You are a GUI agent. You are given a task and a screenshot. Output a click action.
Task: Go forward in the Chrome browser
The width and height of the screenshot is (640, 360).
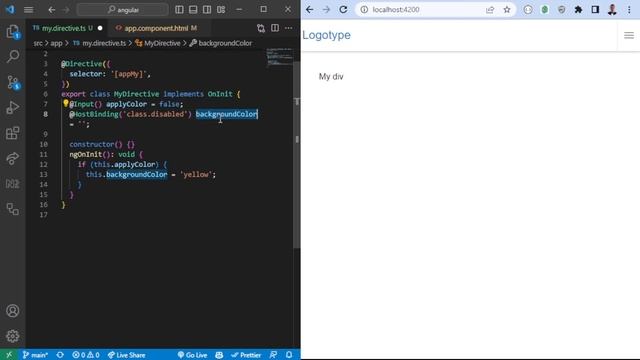(x=326, y=9)
